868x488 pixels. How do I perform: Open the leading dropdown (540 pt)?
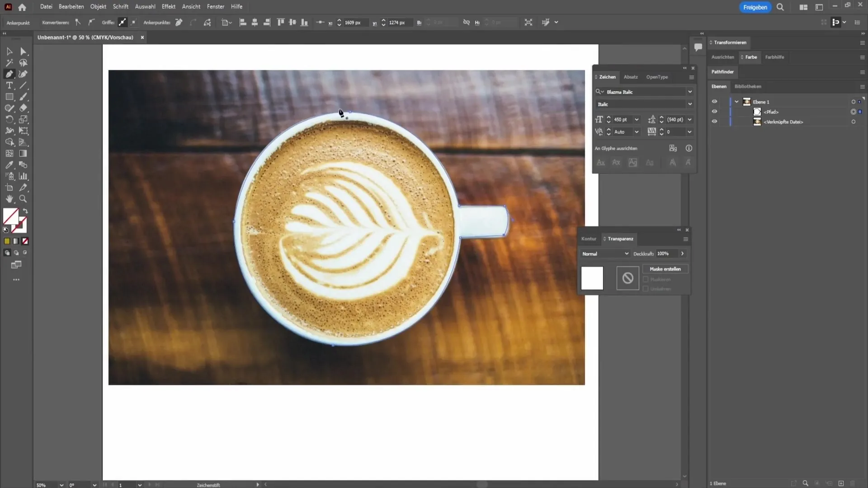coord(690,120)
